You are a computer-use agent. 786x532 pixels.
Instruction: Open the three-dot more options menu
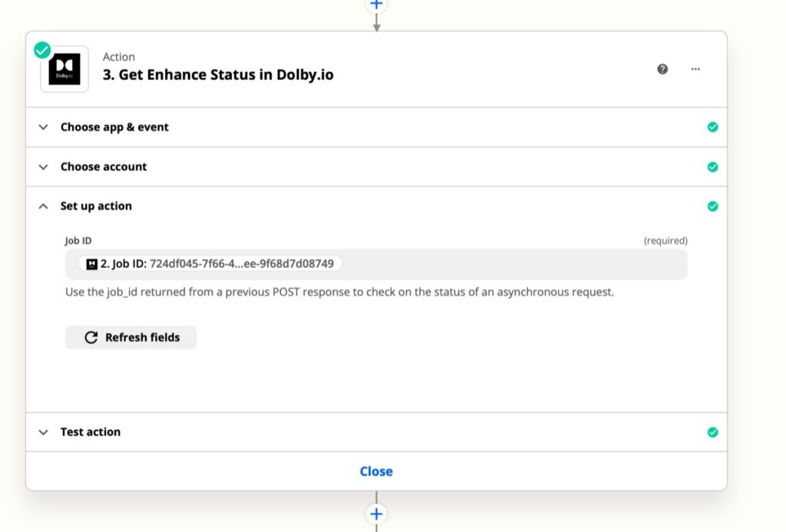695,69
